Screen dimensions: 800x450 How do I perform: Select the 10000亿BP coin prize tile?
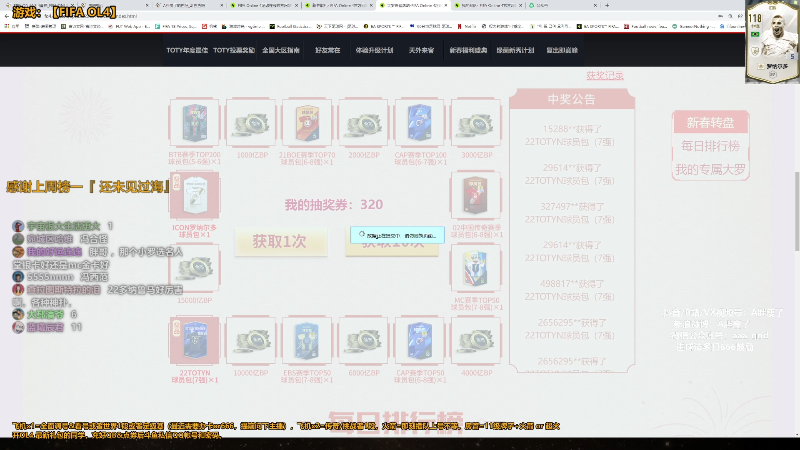click(x=251, y=341)
